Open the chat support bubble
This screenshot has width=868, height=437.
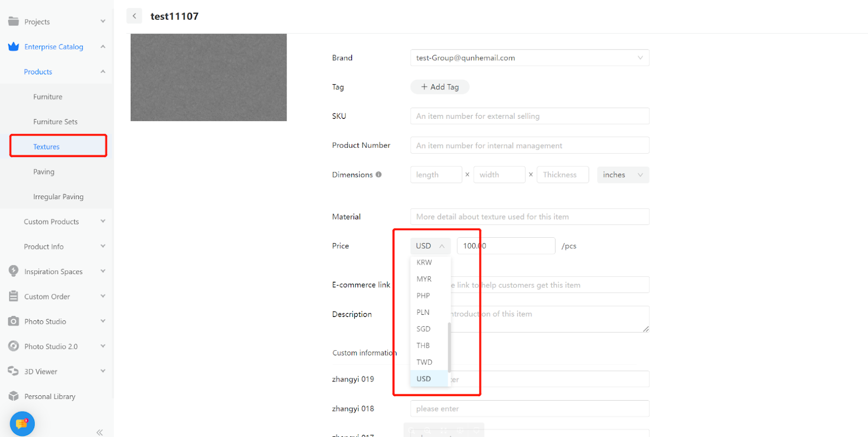pyautogui.click(x=22, y=423)
